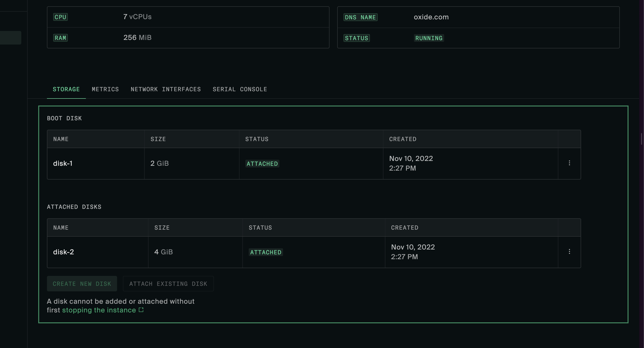Open the row actions menu for disk-1

click(x=569, y=163)
